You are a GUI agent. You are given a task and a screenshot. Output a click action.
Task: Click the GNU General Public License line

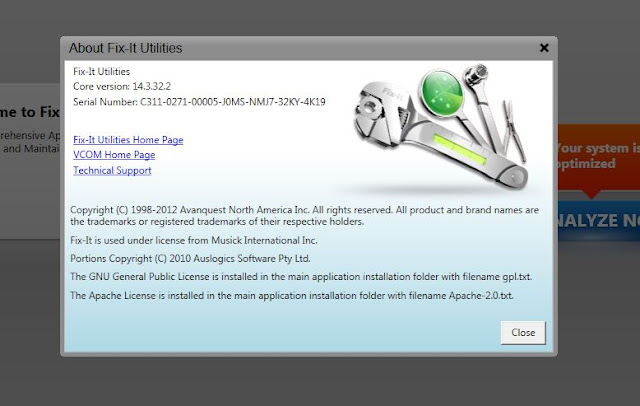coord(301,277)
